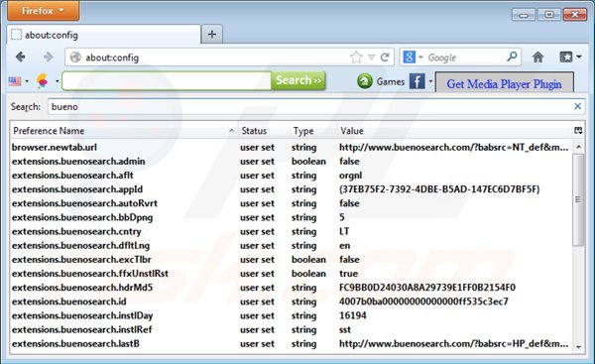595x364 pixels.
Task: Click the magnifier search icon
Action: 512,57
